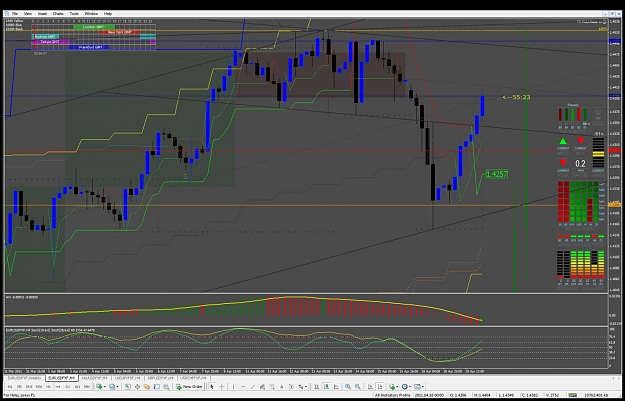Expand the Profiles dropdown arrow
This screenshot has height=401, width=625.
pos(118,387)
